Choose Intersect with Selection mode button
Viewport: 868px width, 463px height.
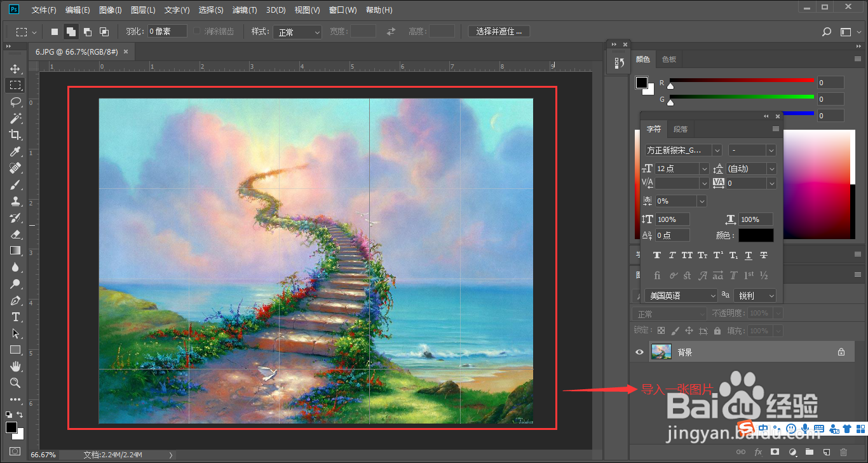(104, 32)
